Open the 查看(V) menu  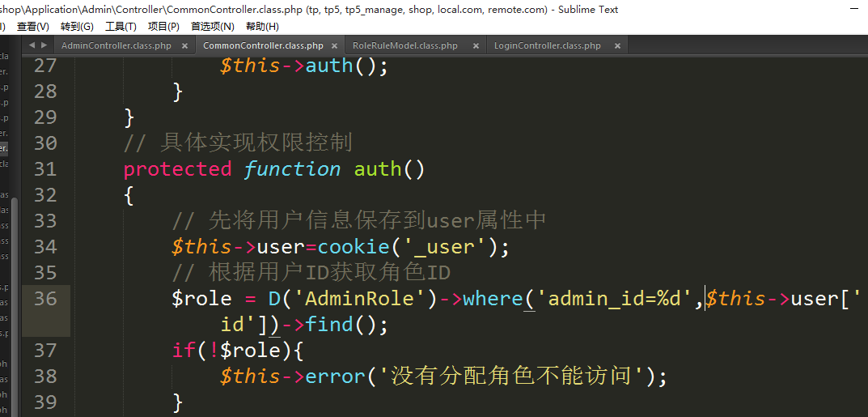[x=32, y=27]
